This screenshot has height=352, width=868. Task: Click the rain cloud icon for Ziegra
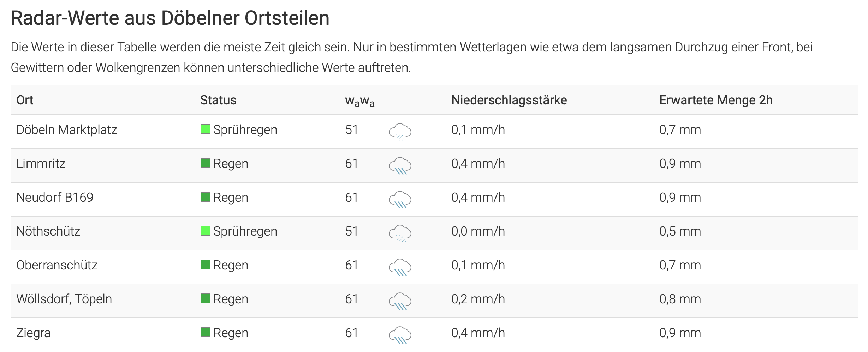point(400,335)
